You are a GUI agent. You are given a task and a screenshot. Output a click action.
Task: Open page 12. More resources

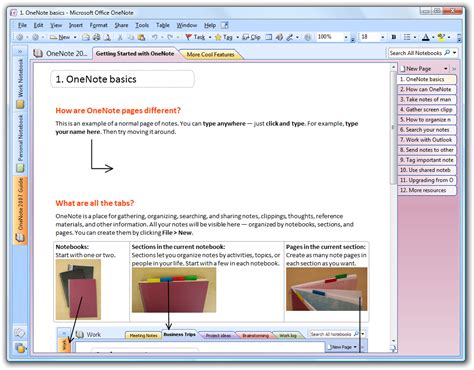coord(426,190)
